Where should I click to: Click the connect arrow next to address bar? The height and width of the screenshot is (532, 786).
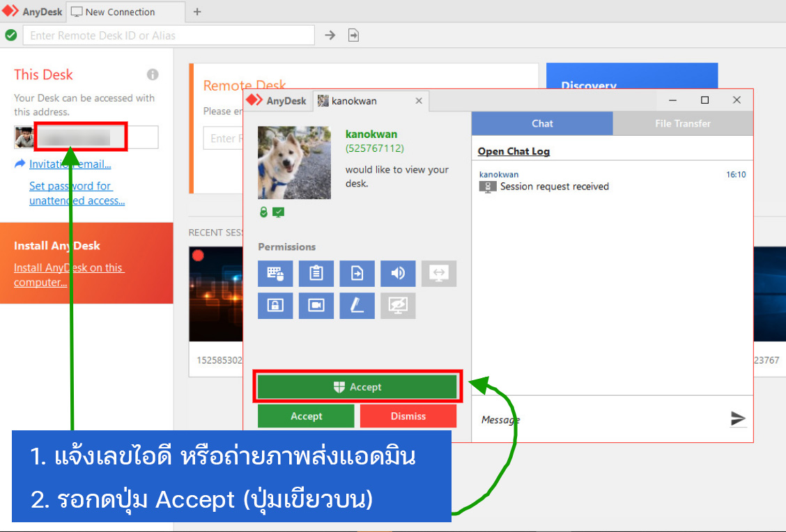click(330, 36)
